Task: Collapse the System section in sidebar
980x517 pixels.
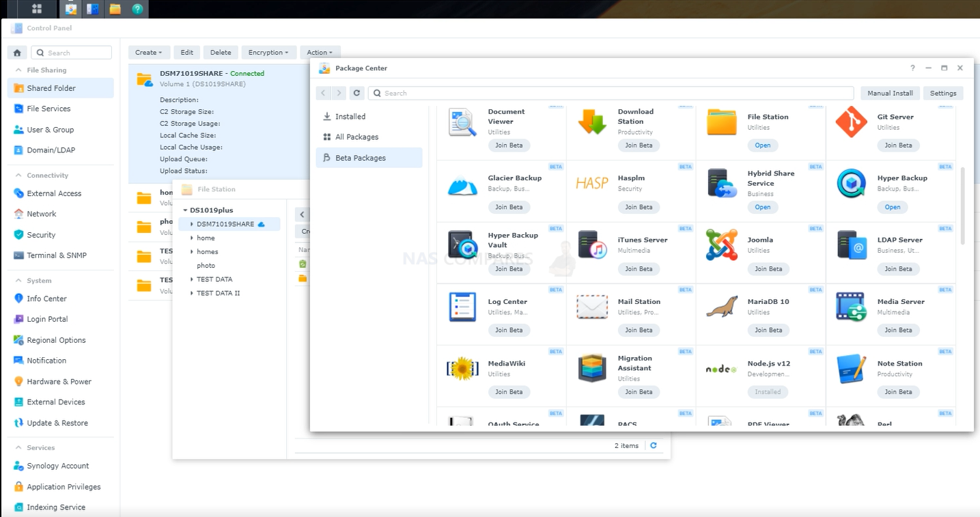Action: [x=18, y=280]
